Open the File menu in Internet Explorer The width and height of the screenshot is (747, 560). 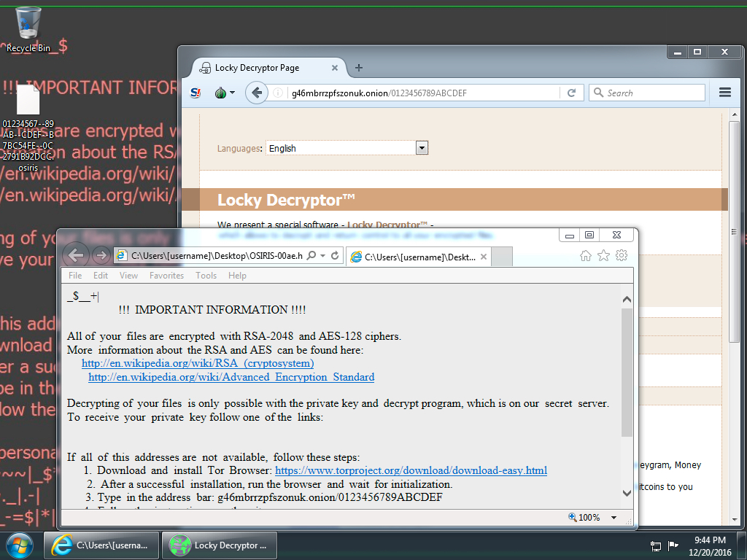tap(75, 276)
